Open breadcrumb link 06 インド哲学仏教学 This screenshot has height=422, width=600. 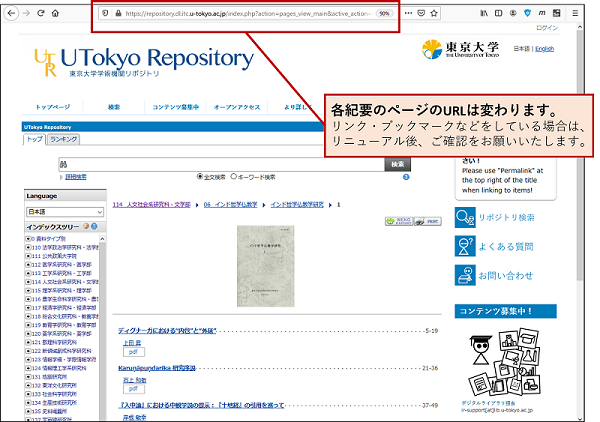(x=230, y=205)
